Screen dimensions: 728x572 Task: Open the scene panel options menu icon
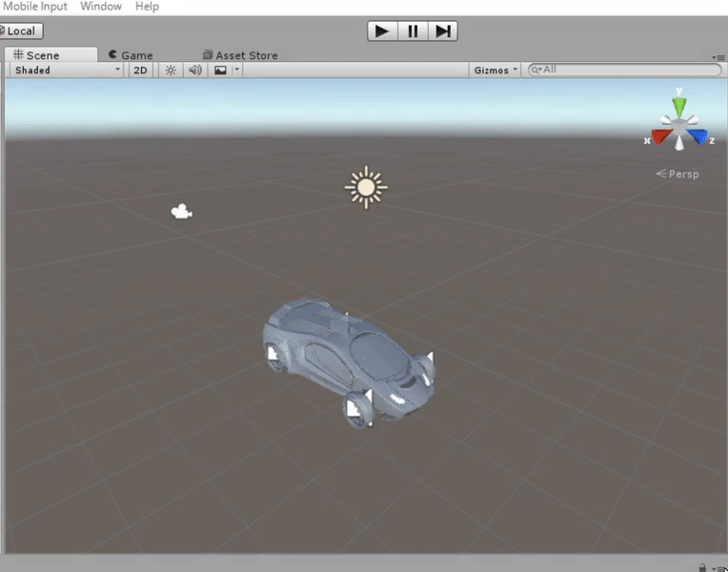(x=718, y=57)
